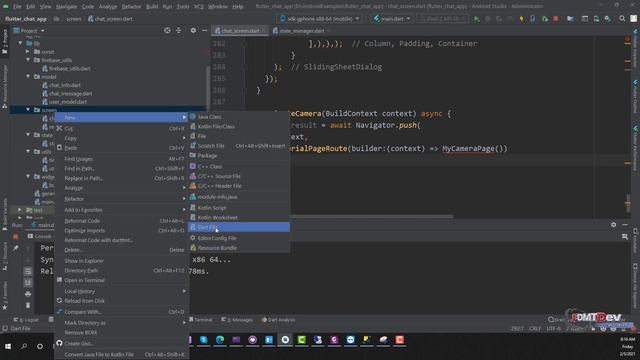Choose Java Class from the New submenu

[x=239, y=117]
